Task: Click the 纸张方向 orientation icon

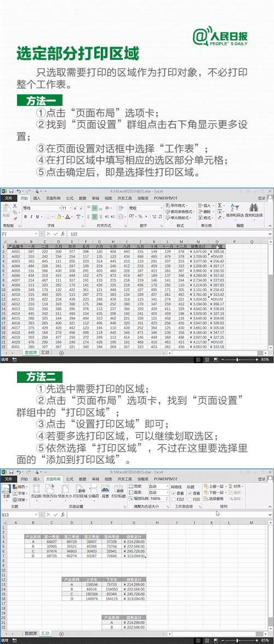Action: click(x=49, y=492)
